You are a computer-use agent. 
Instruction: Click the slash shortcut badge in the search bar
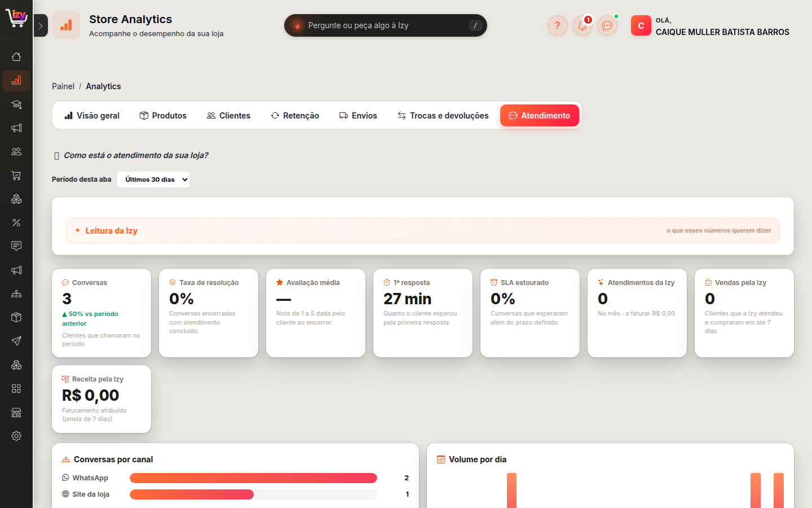475,25
